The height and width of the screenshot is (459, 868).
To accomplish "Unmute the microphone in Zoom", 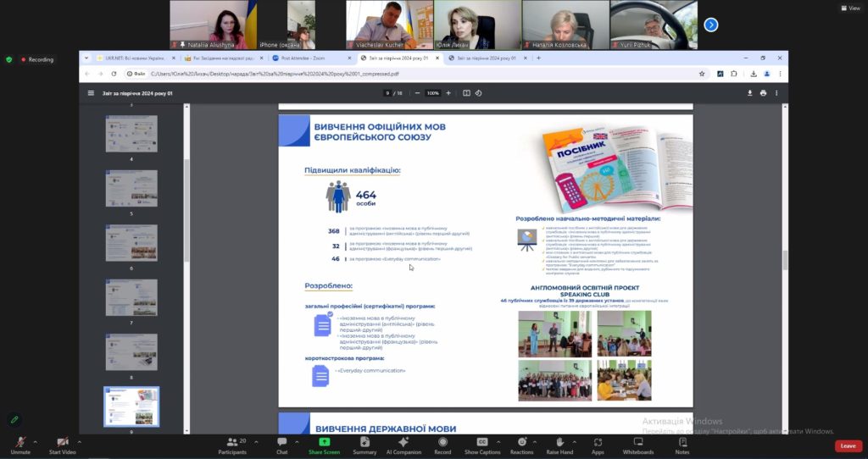I will [x=20, y=445].
